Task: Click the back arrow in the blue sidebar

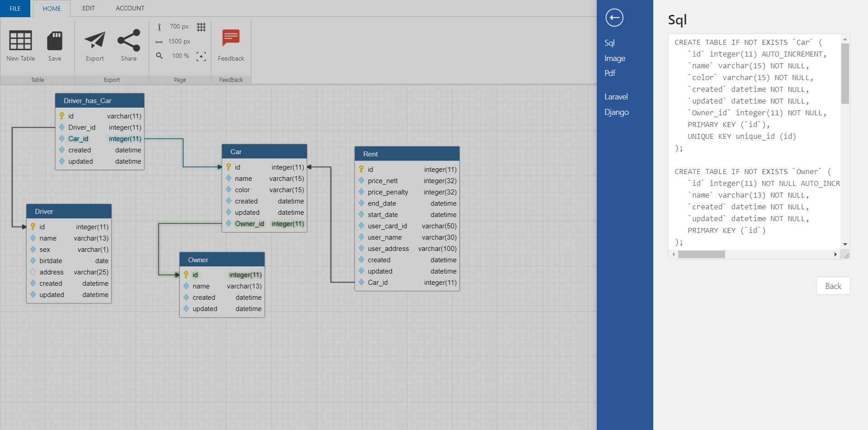Action: (614, 18)
